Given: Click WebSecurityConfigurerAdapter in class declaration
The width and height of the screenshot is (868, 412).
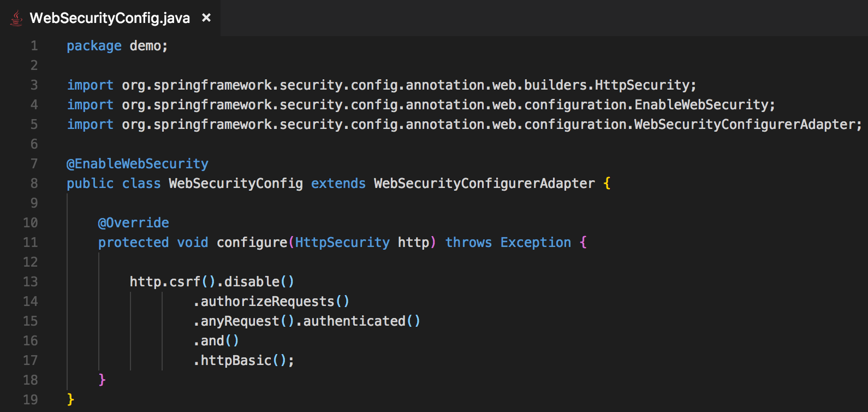Looking at the screenshot, I should [x=484, y=184].
